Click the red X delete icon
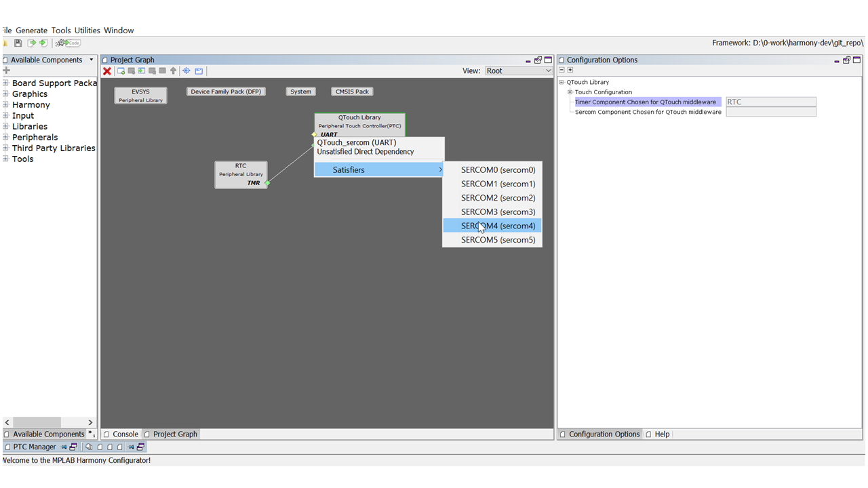This screenshot has width=868, height=488. pos(107,71)
